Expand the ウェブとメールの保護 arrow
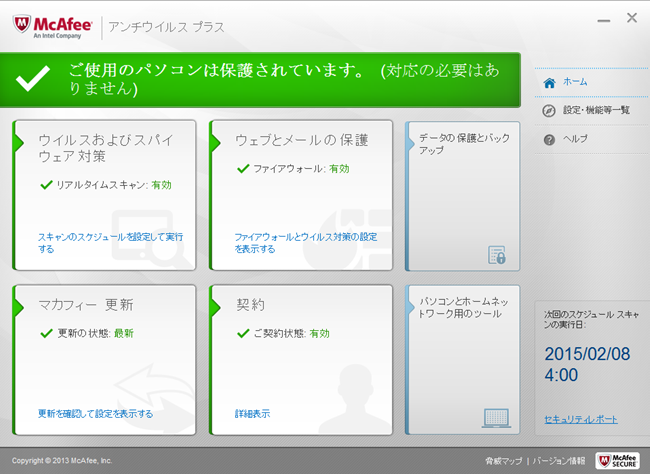Viewport: 650px width, 474px height. point(215,143)
